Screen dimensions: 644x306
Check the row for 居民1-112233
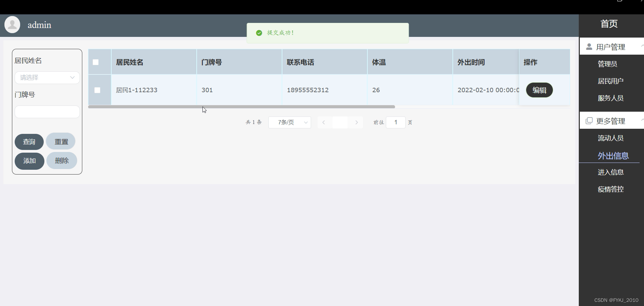coord(97,90)
